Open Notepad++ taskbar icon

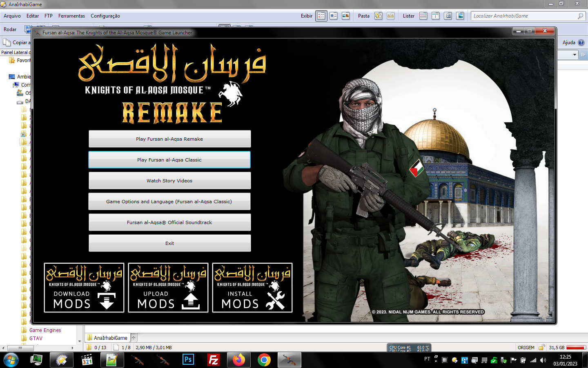click(x=112, y=360)
